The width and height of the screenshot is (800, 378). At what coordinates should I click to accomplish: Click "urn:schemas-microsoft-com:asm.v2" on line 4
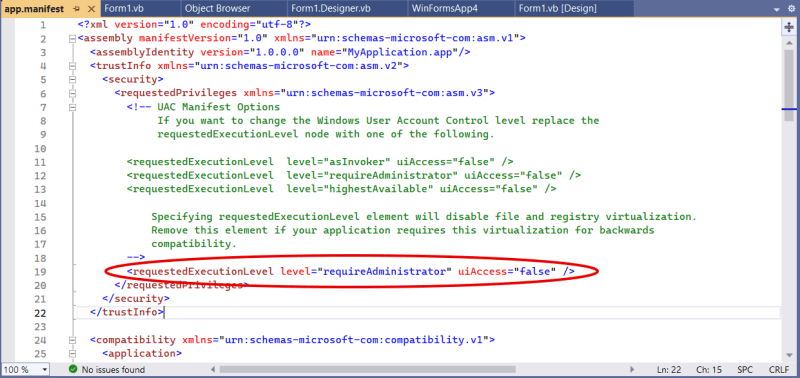click(299, 66)
